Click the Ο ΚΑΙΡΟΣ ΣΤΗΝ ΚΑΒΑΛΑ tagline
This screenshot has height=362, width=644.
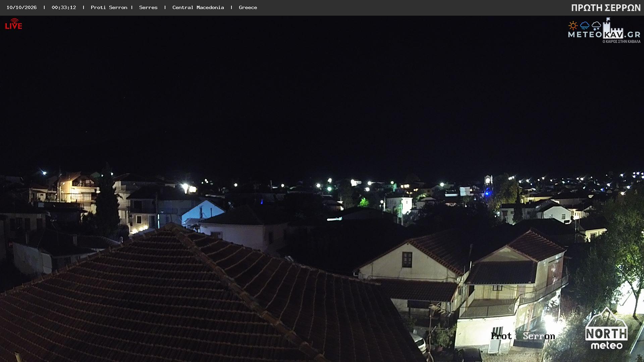[x=622, y=42]
